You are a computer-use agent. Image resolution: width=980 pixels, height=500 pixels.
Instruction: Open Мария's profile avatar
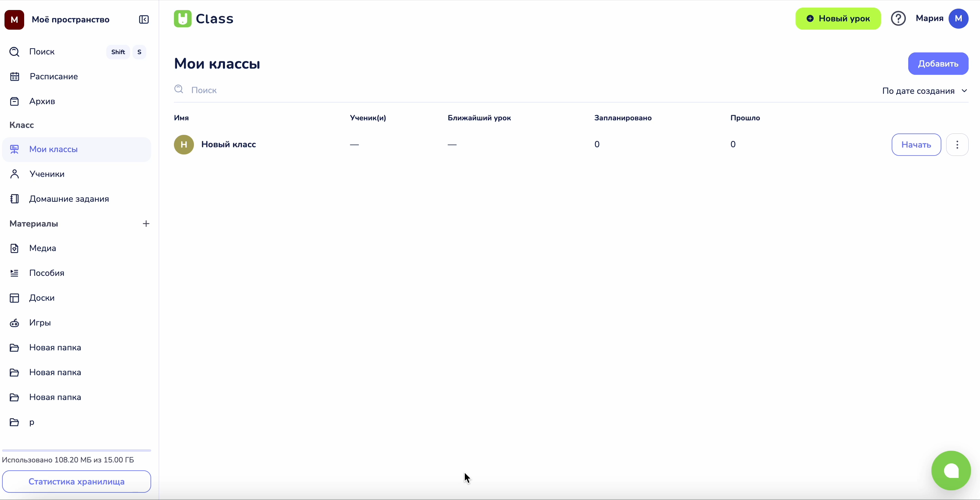point(958,18)
